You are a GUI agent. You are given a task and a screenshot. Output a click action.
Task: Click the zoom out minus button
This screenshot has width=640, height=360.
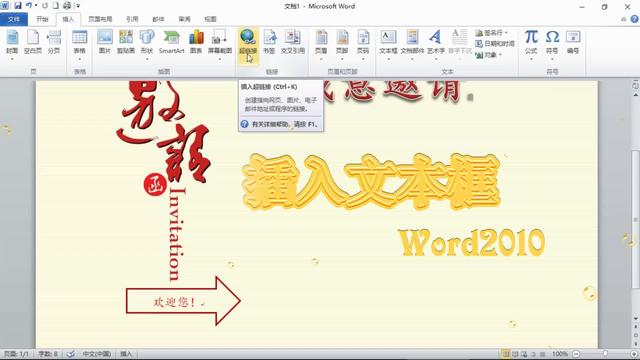tap(576, 354)
